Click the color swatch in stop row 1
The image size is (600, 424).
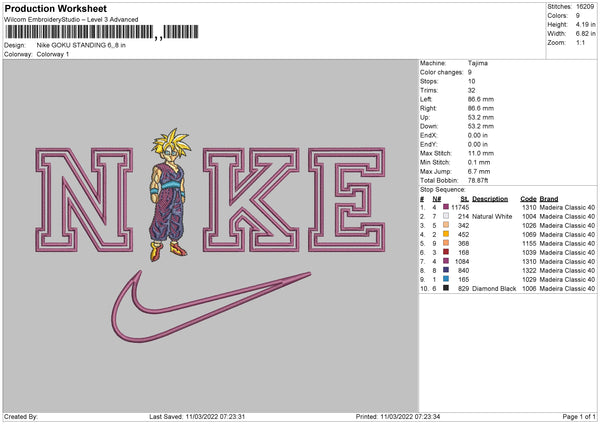click(x=446, y=207)
